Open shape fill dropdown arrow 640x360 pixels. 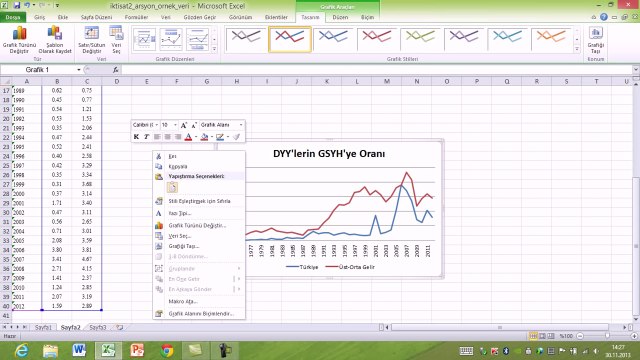pos(212,137)
